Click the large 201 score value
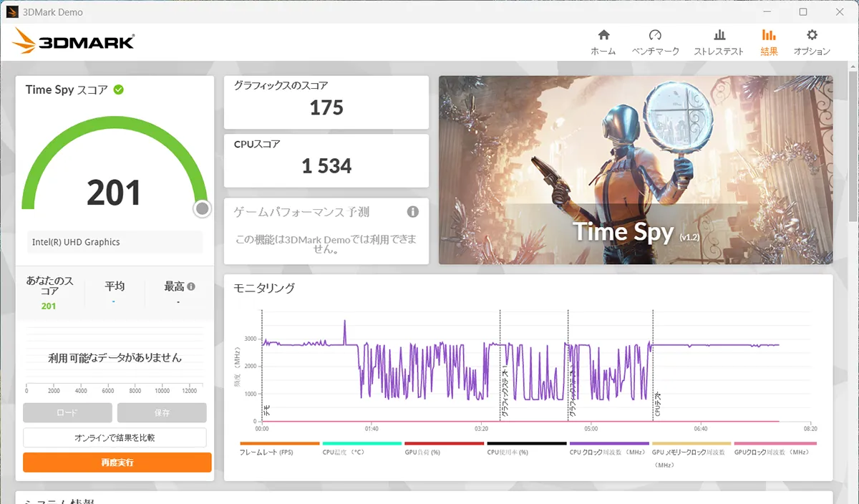The height and width of the screenshot is (504, 859). pos(115,193)
